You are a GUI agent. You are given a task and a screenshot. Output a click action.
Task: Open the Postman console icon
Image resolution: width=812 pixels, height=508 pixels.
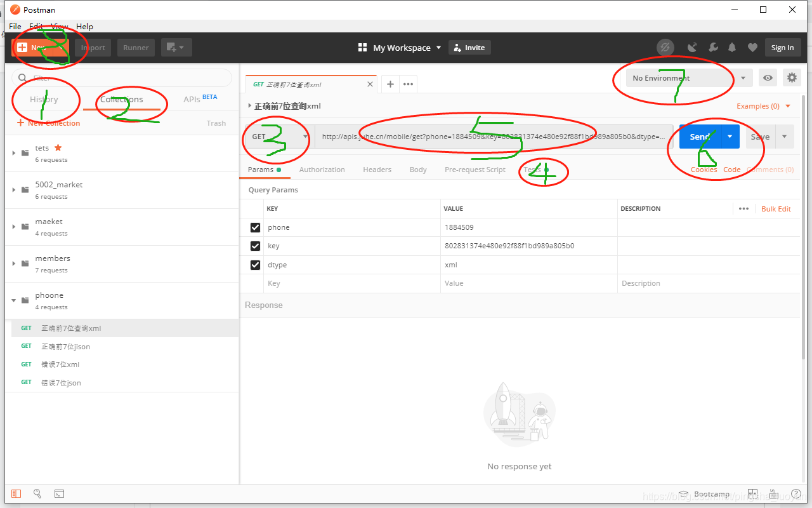point(59,494)
